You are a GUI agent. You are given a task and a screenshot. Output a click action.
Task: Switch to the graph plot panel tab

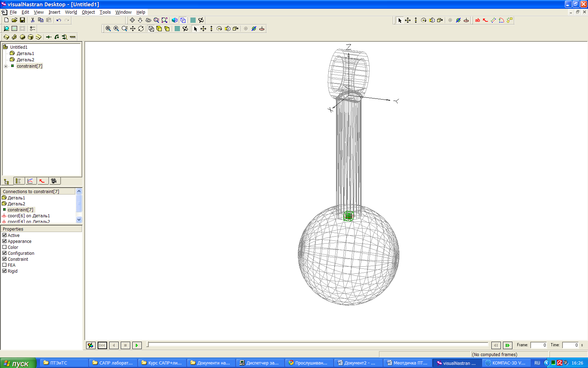[x=30, y=181]
